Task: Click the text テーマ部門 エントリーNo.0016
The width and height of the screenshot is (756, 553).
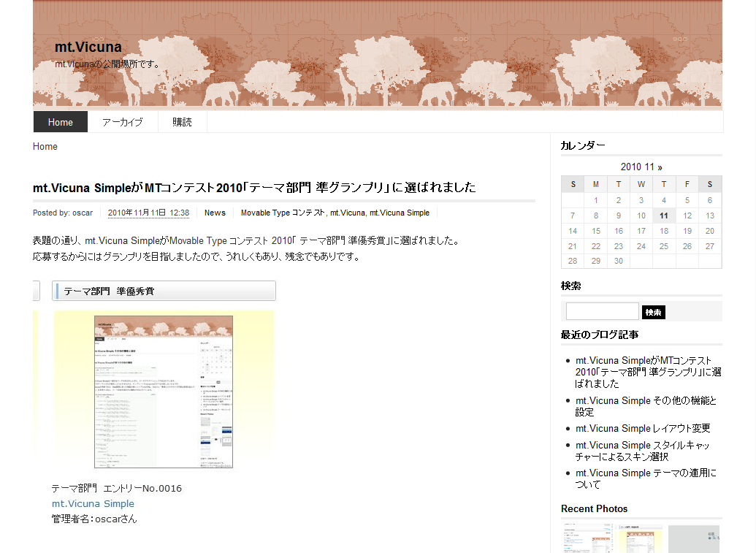Action: point(117,489)
